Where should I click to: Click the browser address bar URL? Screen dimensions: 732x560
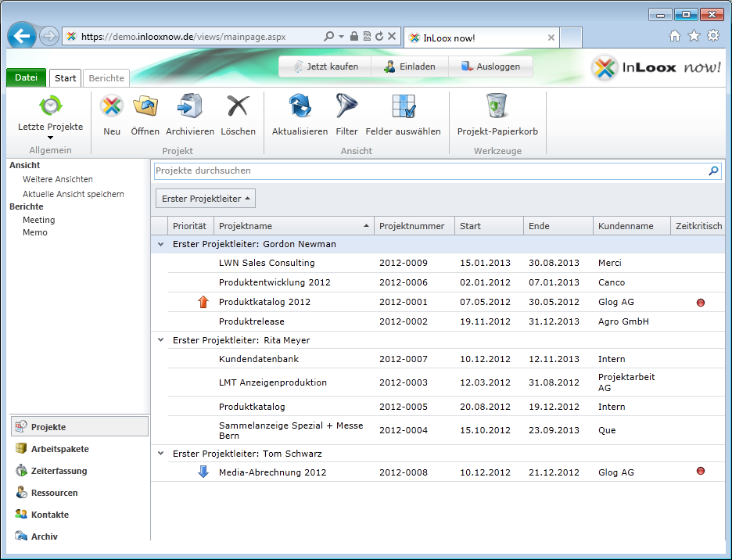pos(183,37)
